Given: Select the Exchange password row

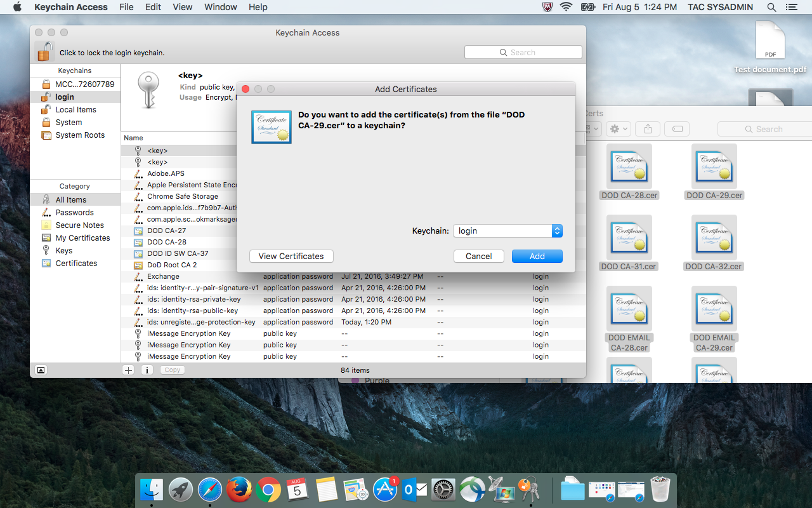Looking at the screenshot, I should [353, 276].
